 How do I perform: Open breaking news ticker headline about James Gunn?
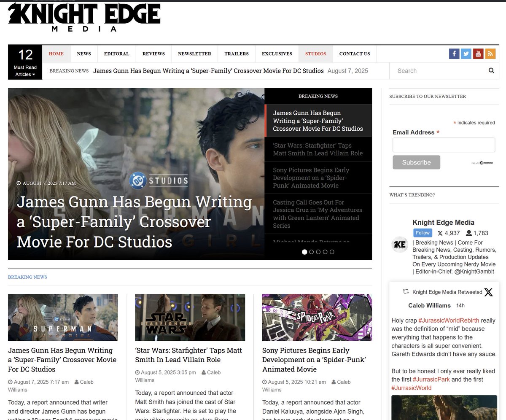click(x=208, y=71)
